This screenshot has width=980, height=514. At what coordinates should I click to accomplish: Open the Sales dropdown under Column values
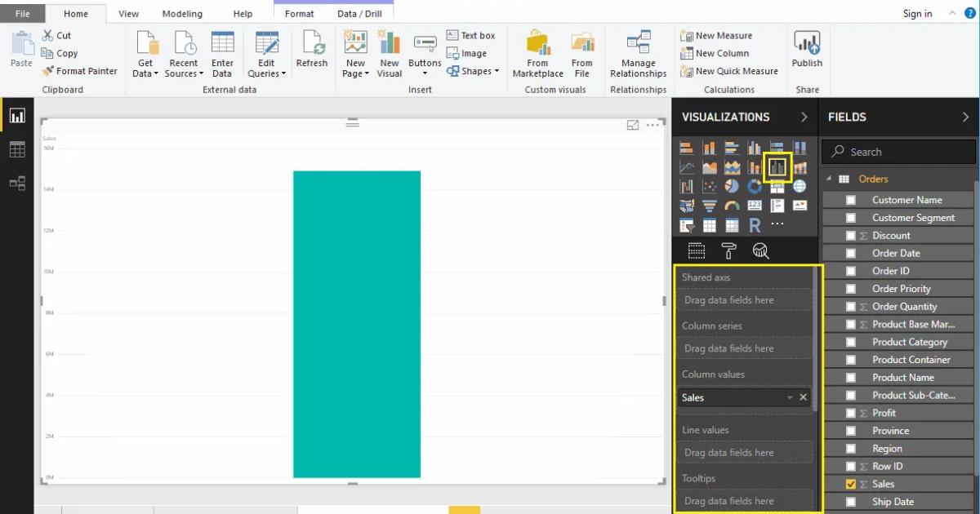790,397
